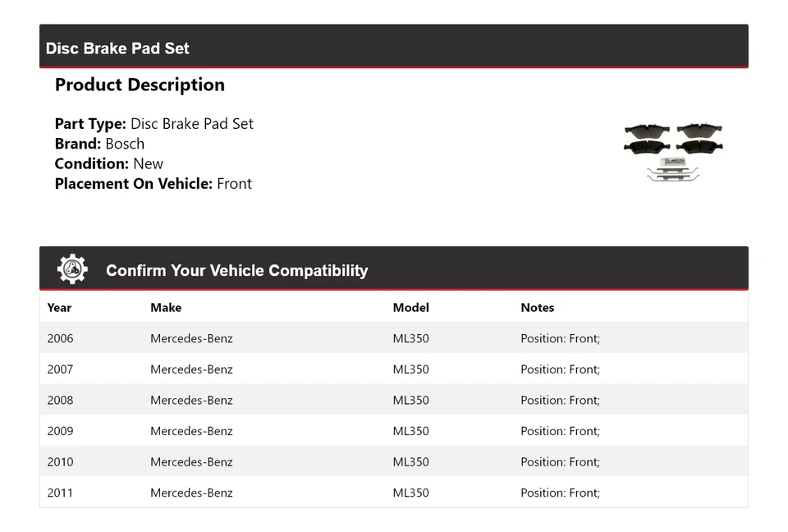Click Placement On Vehicle: Front line
This screenshot has height=532, width=788.
(153, 183)
